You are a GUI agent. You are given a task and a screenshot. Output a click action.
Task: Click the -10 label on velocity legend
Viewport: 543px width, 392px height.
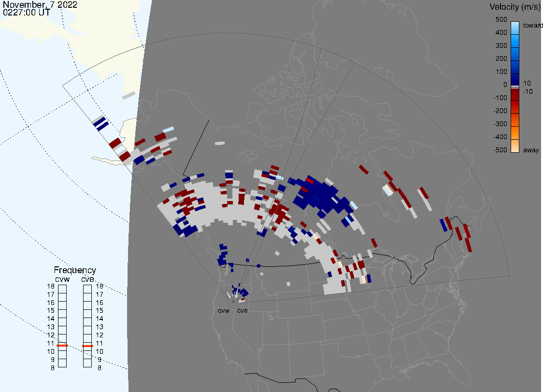coord(528,91)
